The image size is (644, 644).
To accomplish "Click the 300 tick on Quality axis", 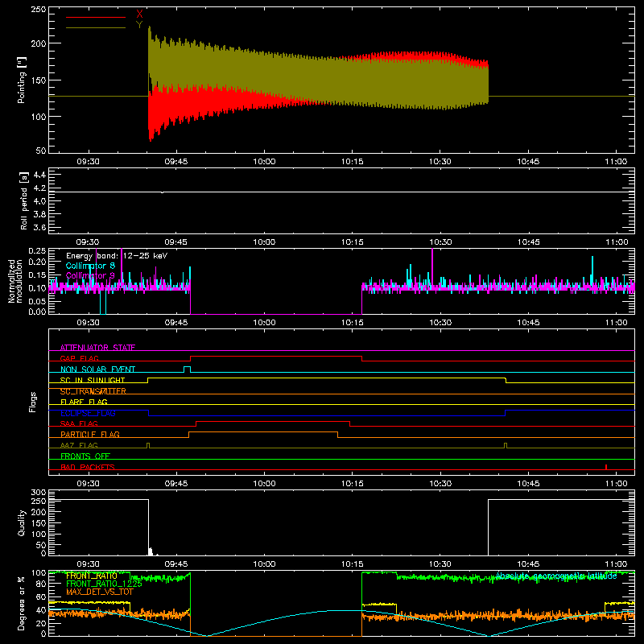I will (x=39, y=493).
